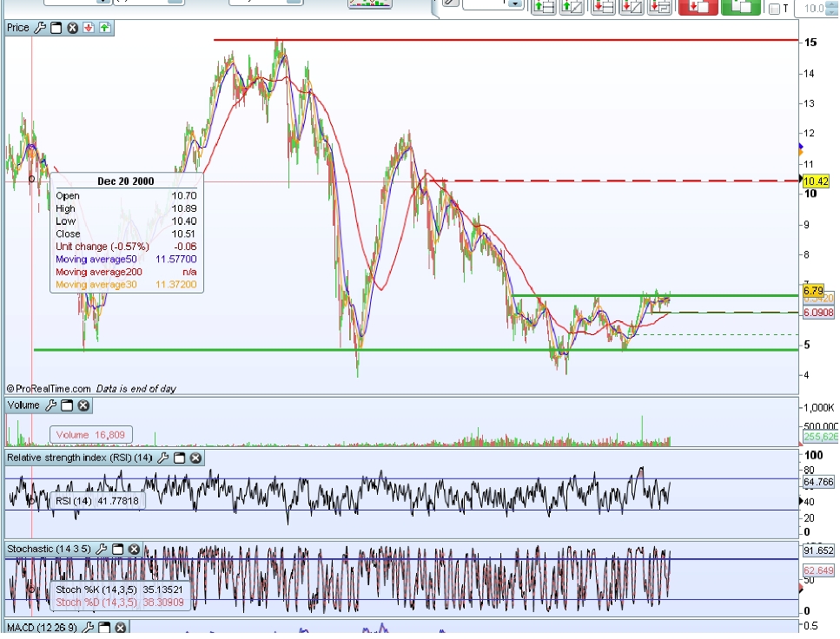Adjust the 10.0 quantity stepper arrows
The image size is (840, 639).
point(832,8)
